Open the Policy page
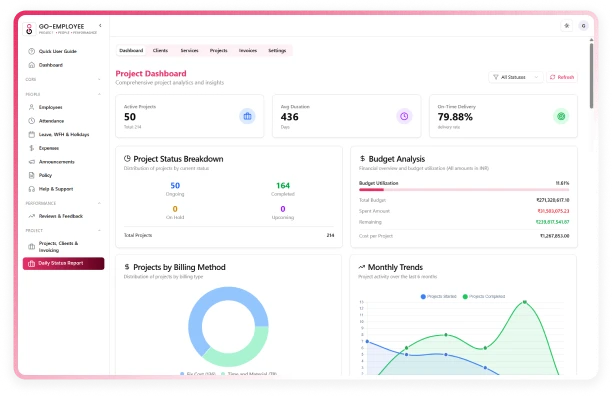The height and width of the screenshot is (397, 613). click(x=45, y=175)
